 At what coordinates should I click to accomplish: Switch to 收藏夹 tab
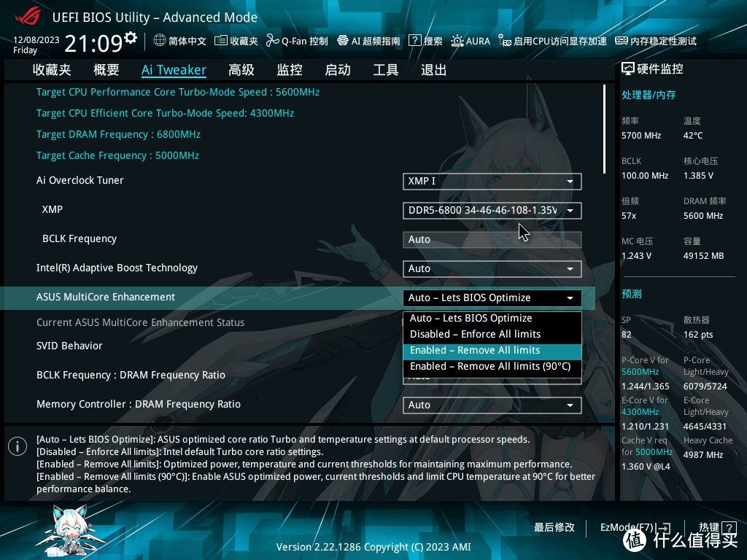click(52, 70)
